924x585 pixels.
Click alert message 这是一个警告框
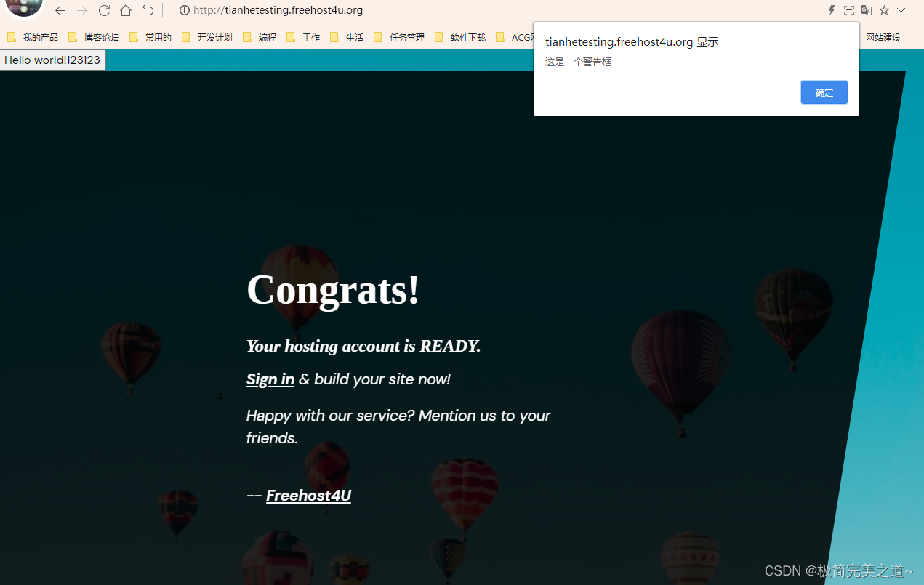579,62
